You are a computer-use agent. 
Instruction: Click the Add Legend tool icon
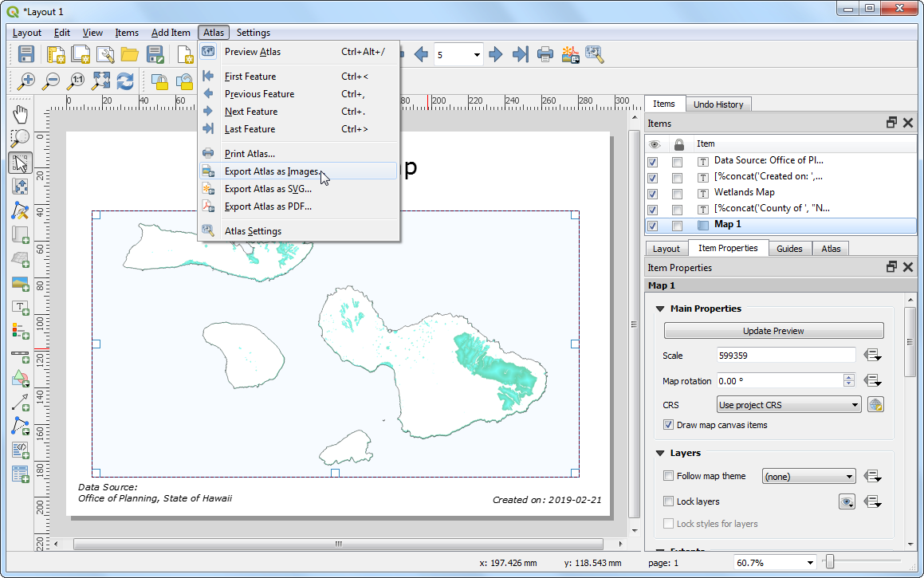(x=21, y=331)
